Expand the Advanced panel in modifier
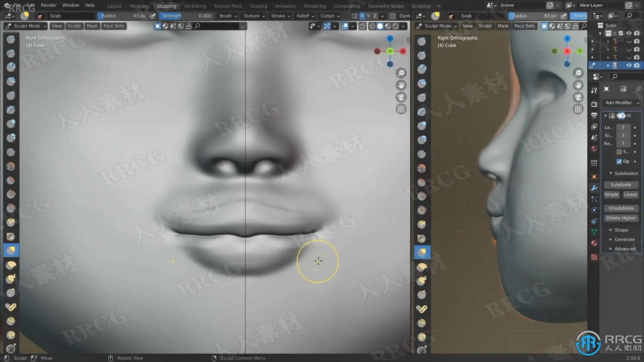This screenshot has width=644, height=362. tap(625, 249)
